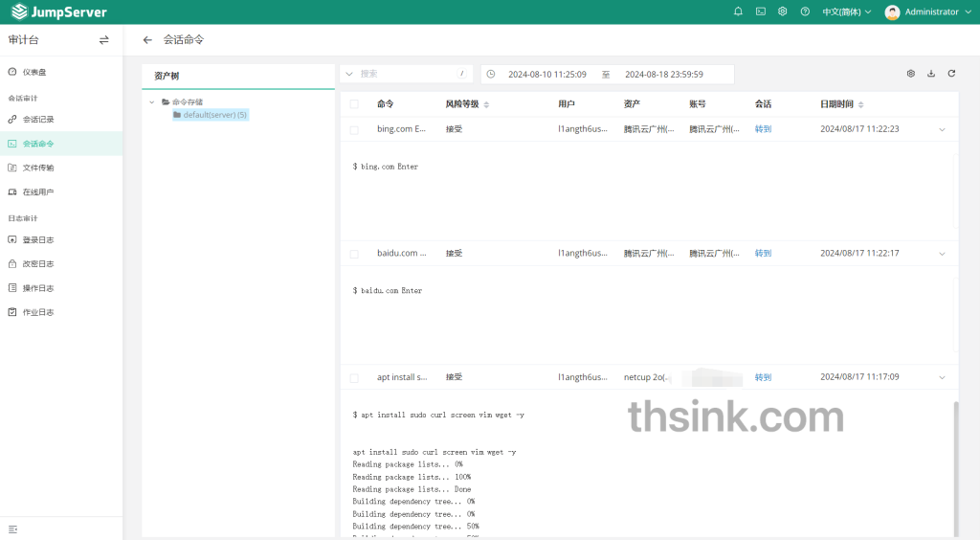Collapse the 命令存储 tree node
This screenshot has height=540, width=980.
[152, 101]
